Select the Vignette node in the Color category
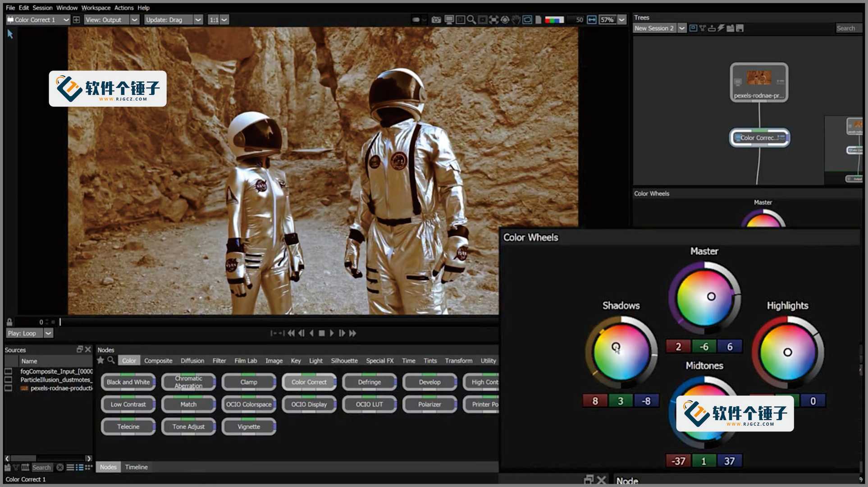The image size is (868, 487). coord(248,426)
